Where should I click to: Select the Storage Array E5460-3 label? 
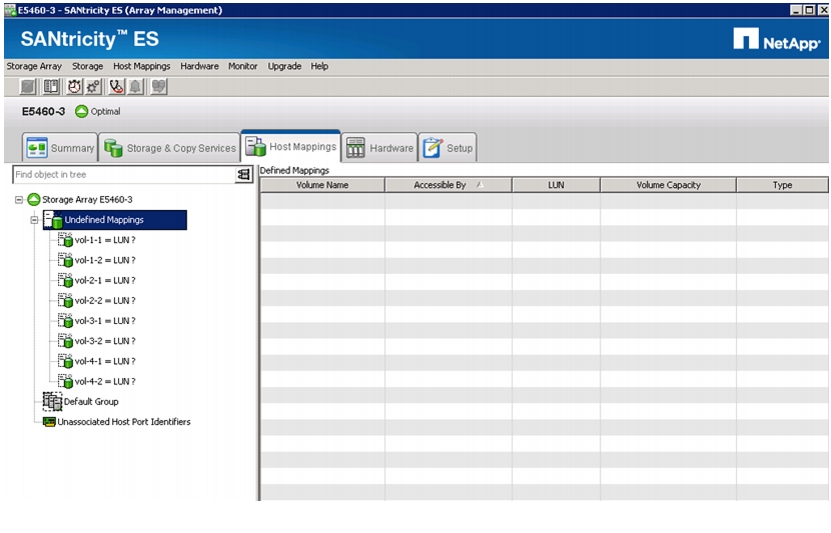click(87, 200)
